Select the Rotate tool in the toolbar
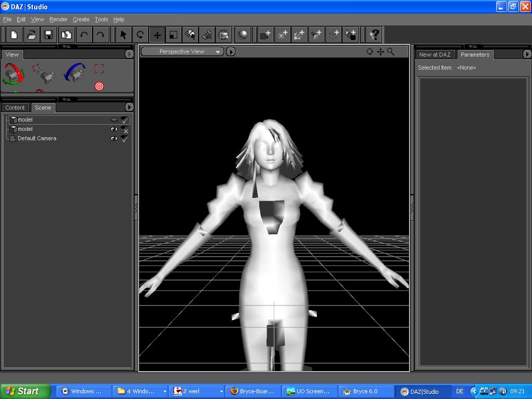This screenshot has height=399, width=532. click(140, 35)
